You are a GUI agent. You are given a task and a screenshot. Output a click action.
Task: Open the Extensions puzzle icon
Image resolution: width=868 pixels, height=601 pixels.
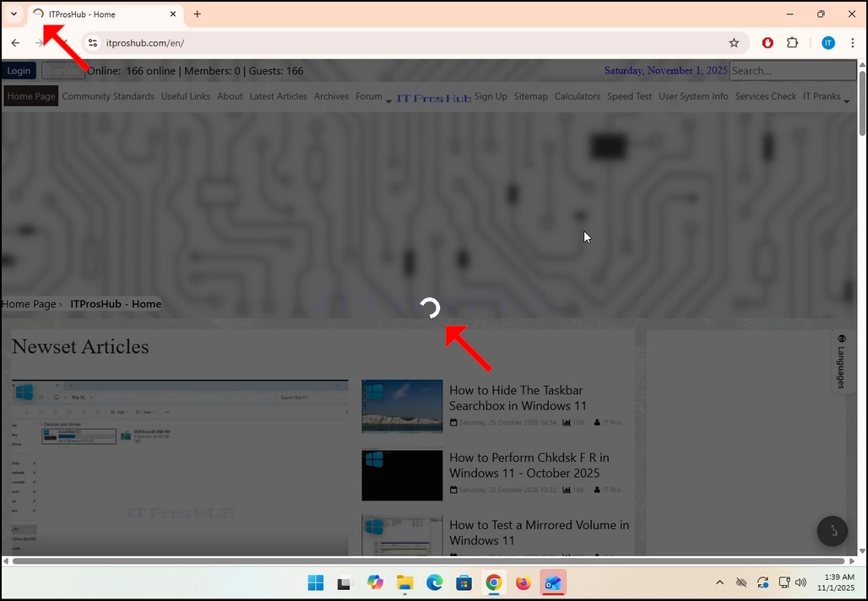pyautogui.click(x=793, y=42)
